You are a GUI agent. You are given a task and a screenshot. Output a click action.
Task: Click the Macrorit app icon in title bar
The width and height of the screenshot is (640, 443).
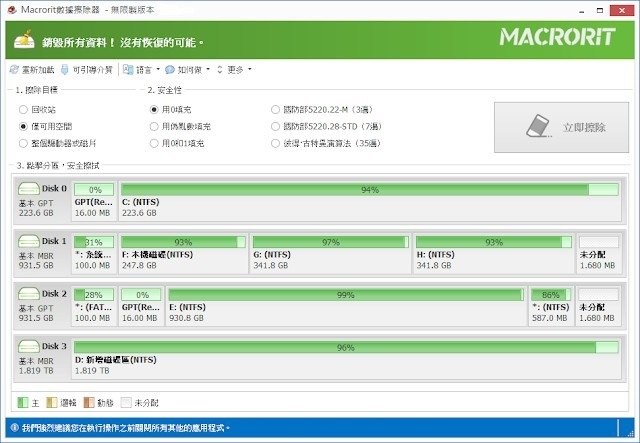pos(12,10)
